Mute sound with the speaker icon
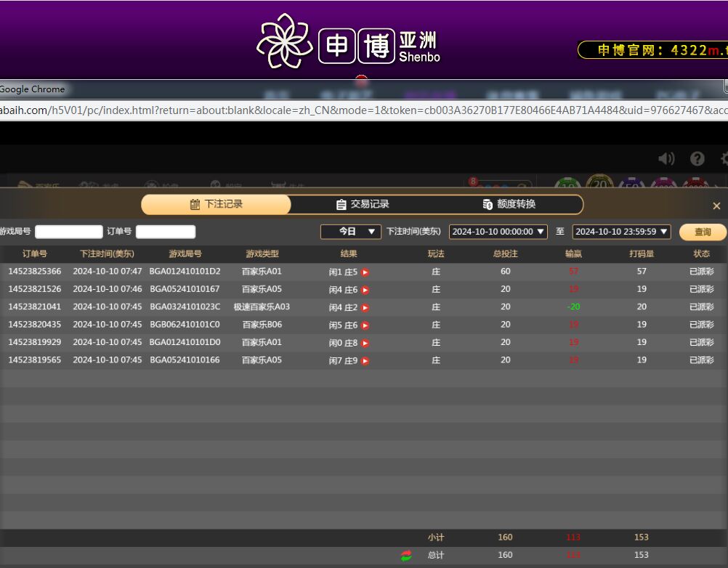The image size is (728, 568). tap(666, 159)
